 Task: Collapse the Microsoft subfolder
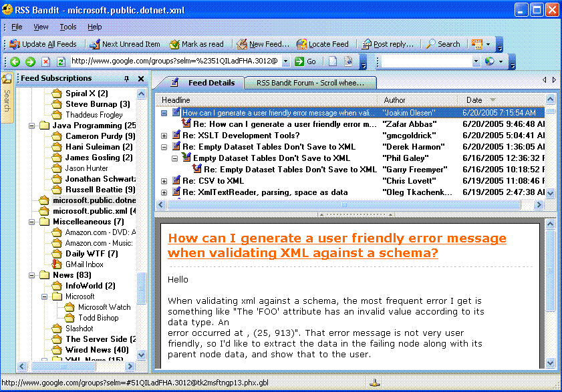(x=45, y=297)
